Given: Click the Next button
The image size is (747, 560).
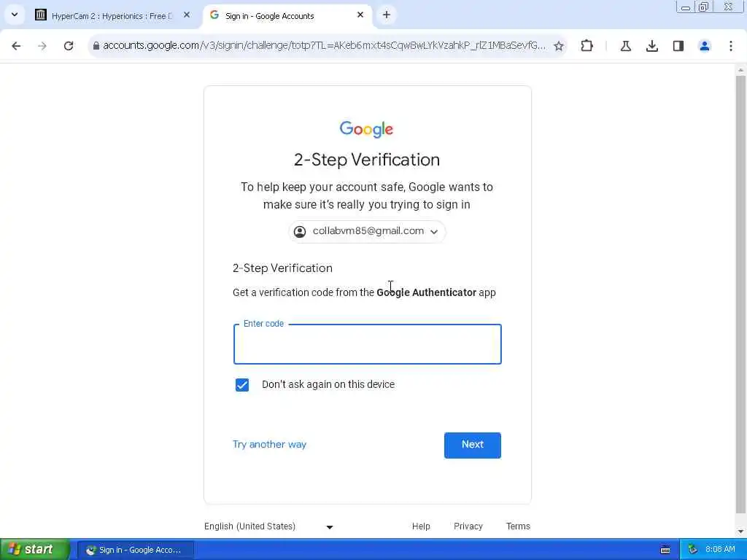Looking at the screenshot, I should tap(473, 445).
